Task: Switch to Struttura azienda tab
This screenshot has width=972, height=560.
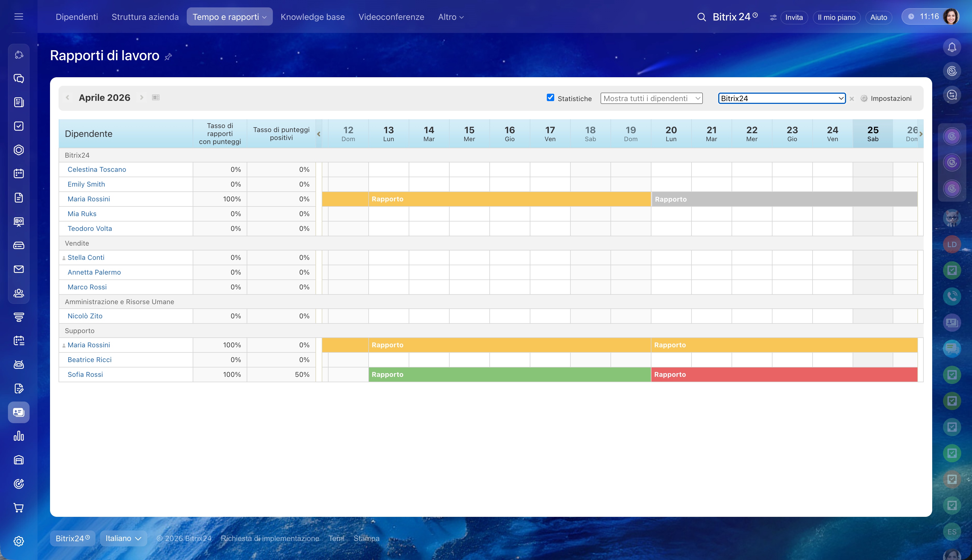Action: point(145,17)
